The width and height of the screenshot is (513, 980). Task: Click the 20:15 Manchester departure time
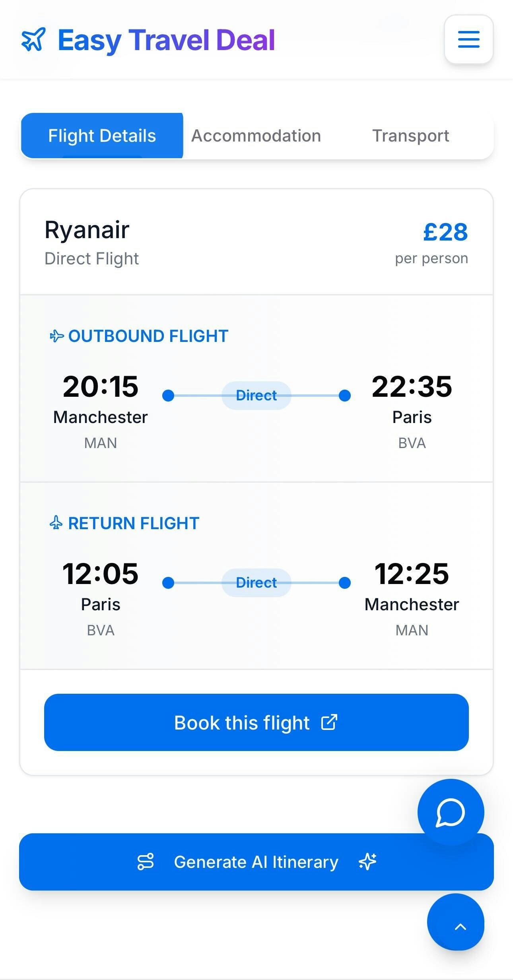(101, 386)
